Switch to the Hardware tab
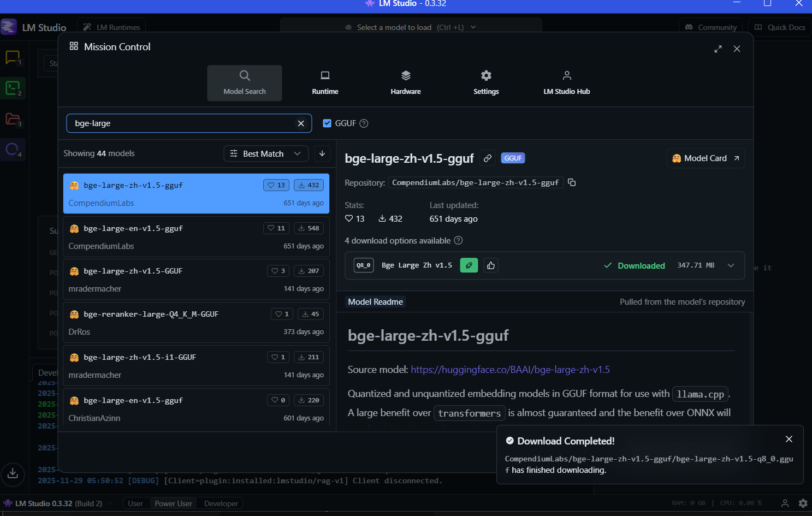 [406, 82]
